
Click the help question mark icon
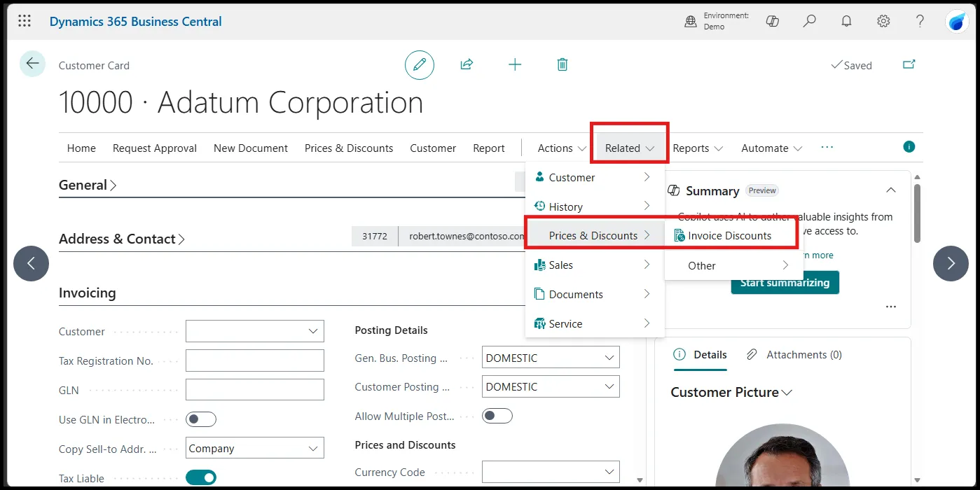point(920,22)
